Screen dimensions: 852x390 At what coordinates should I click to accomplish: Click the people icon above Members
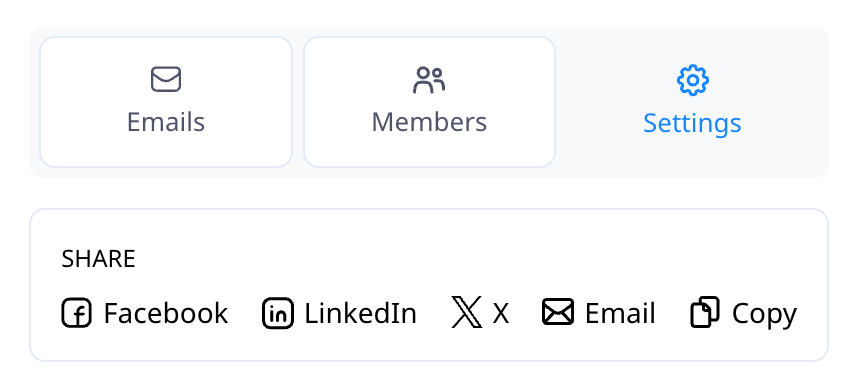(x=429, y=80)
